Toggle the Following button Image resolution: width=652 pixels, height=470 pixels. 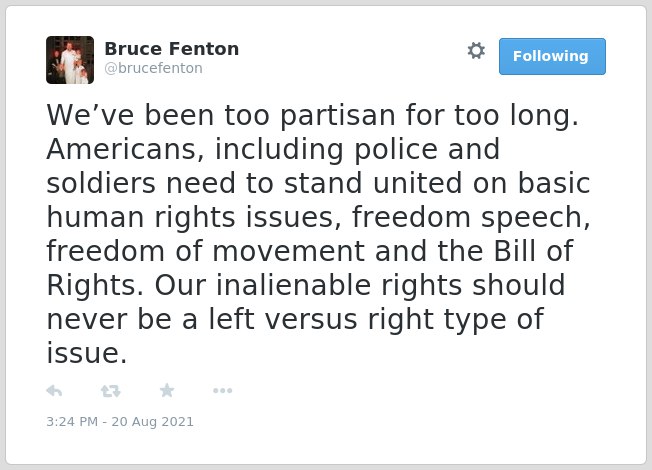[552, 56]
